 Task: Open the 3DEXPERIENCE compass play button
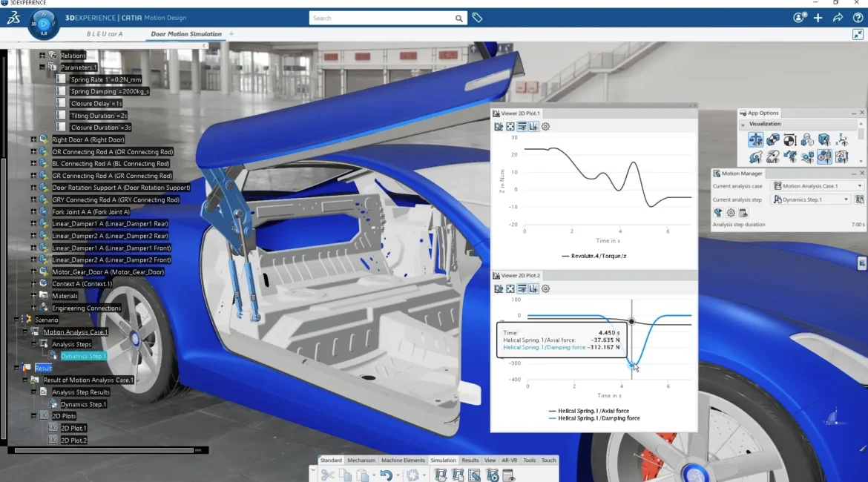(44, 24)
